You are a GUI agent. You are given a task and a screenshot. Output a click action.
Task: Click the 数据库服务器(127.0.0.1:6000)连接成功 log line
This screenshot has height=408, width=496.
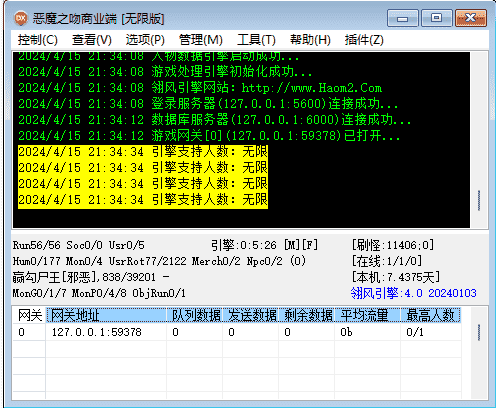[x=215, y=120]
